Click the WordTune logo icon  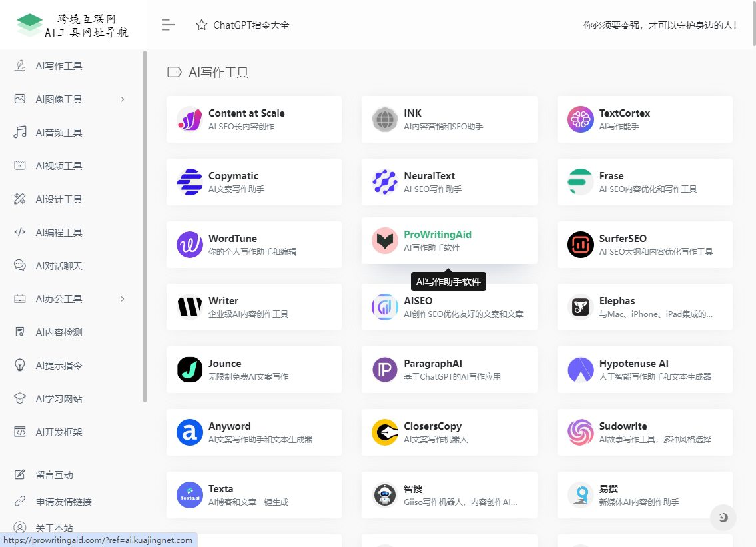pos(189,245)
